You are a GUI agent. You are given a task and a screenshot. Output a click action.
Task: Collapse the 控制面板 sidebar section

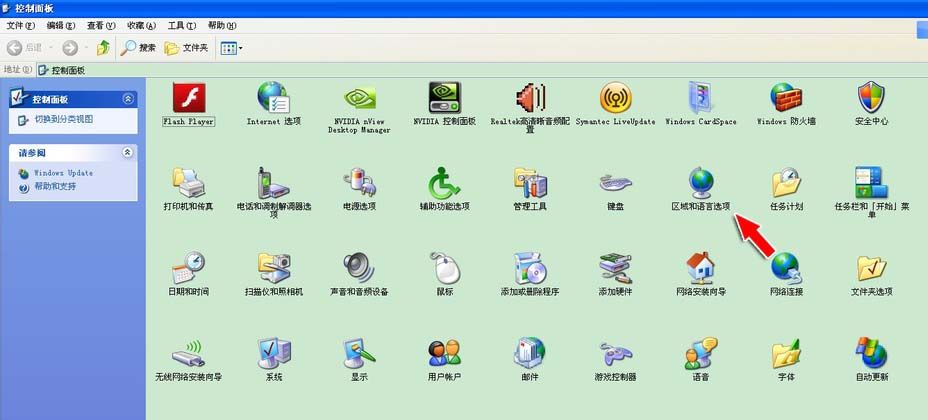[127, 99]
